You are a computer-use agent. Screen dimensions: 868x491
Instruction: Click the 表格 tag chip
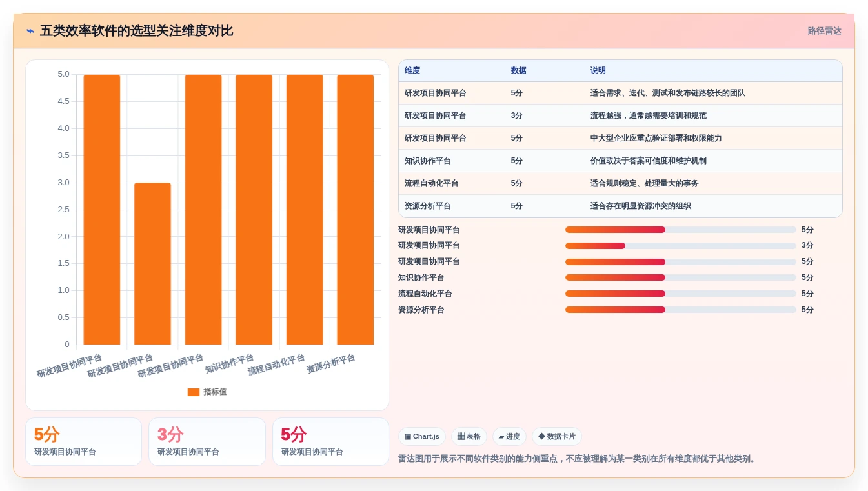point(469,437)
